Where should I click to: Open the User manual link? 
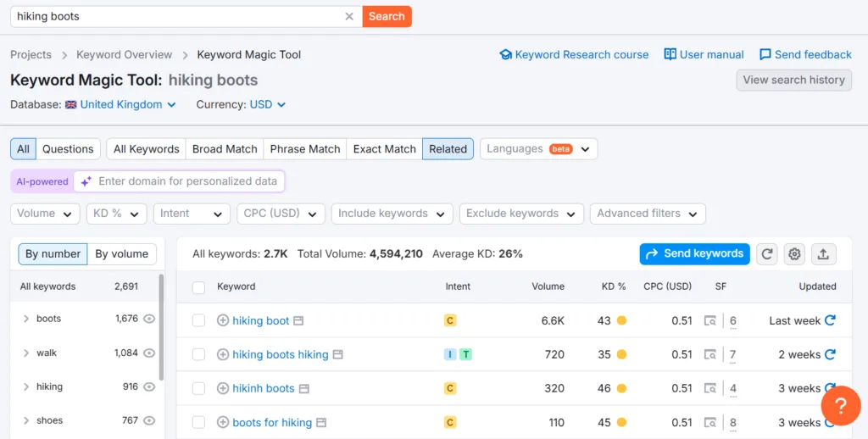pyautogui.click(x=704, y=55)
